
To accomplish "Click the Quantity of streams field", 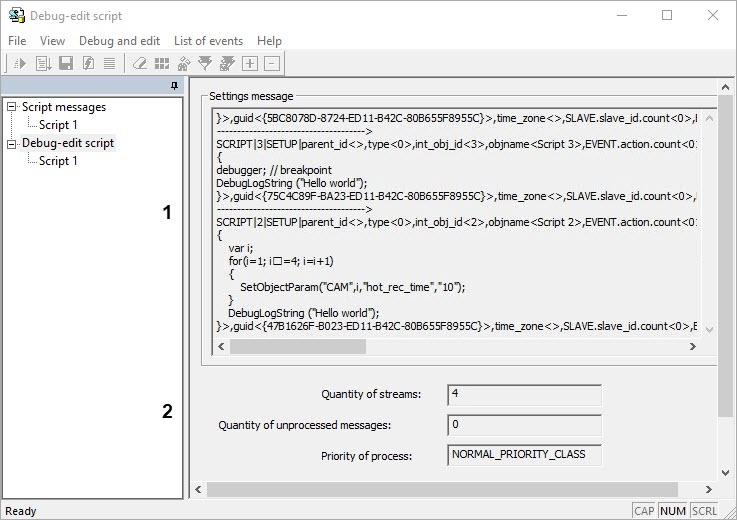I will pos(524,394).
